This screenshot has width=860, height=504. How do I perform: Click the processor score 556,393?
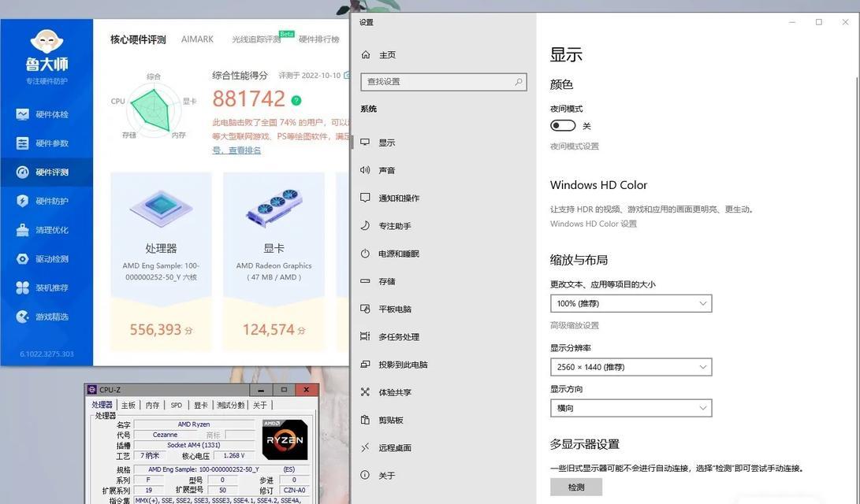(156, 329)
